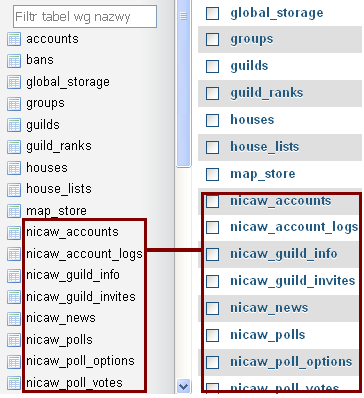Select houses table name in sidebar
Screen dimensions: 364x398
point(47,167)
